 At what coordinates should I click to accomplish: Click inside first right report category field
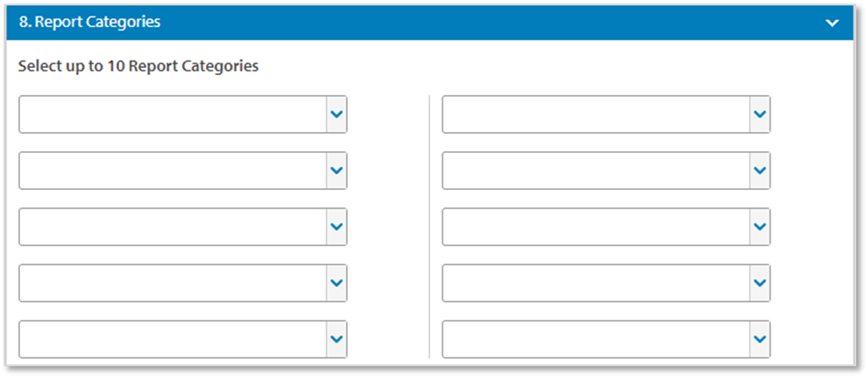click(595, 114)
